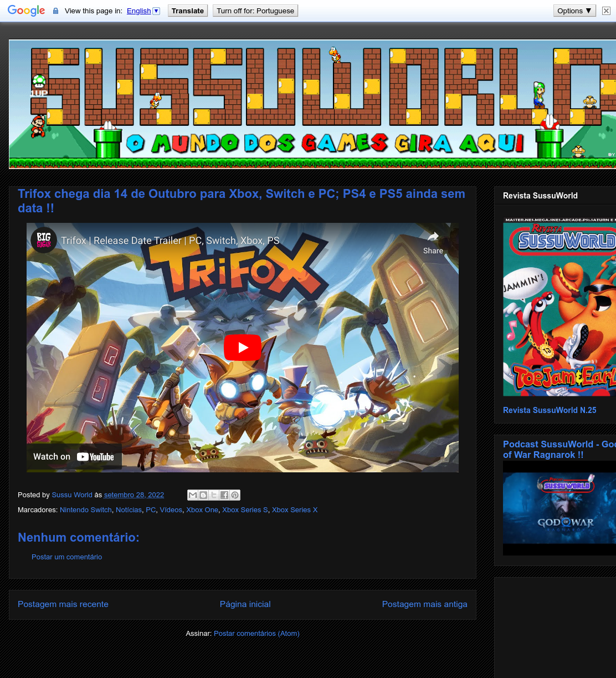Expand the translate Options menu
This screenshot has height=678, width=616.
click(574, 11)
